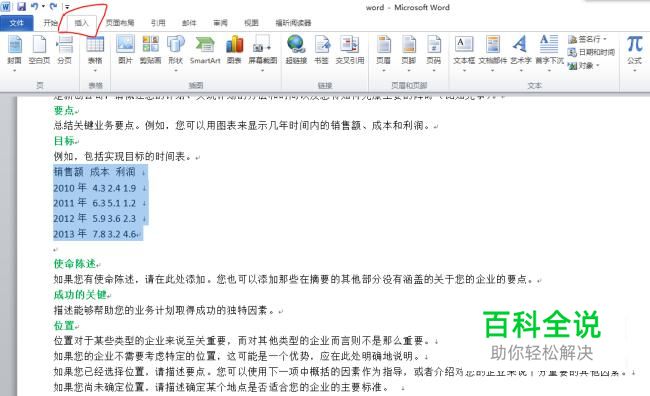Open the Shapes (形状) gallery
Screen dimensions: 650x396
point(175,50)
